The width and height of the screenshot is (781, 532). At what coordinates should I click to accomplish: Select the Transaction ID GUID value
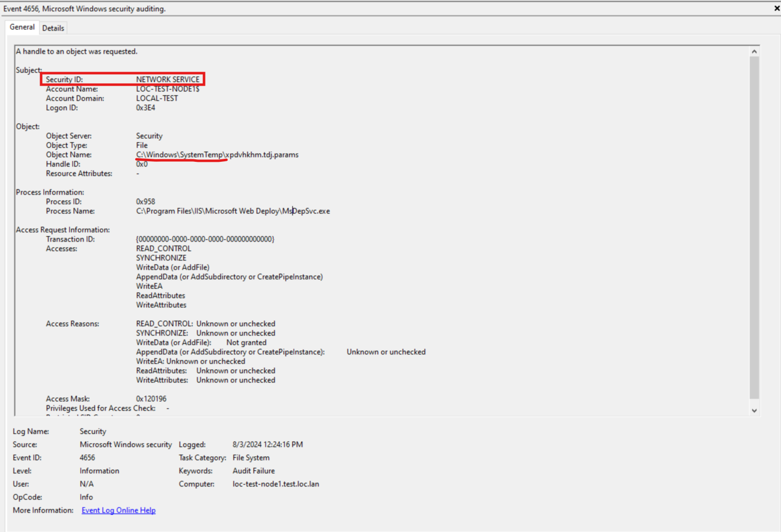coord(205,239)
